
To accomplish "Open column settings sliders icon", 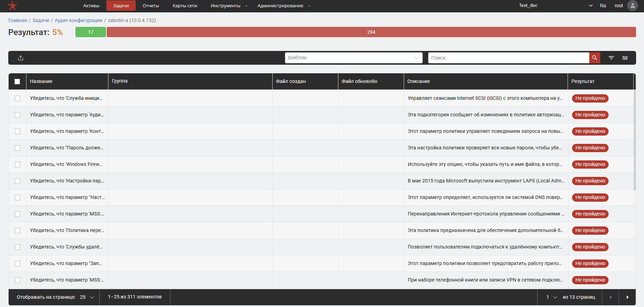I will click(625, 58).
